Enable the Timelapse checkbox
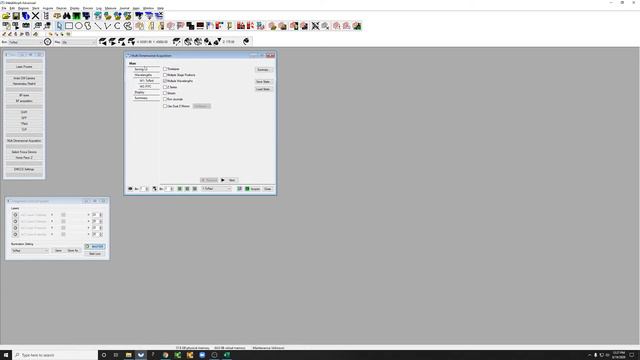 (165, 69)
